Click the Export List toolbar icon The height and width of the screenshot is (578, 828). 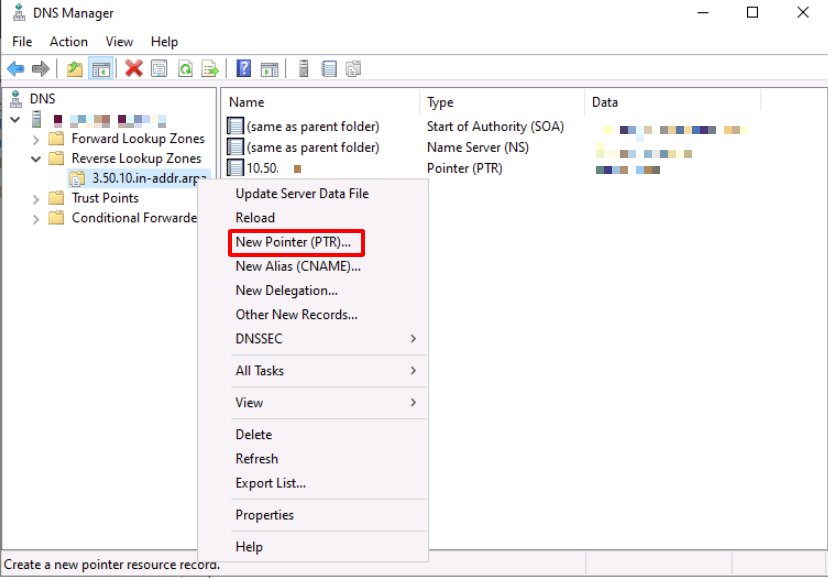coord(210,69)
